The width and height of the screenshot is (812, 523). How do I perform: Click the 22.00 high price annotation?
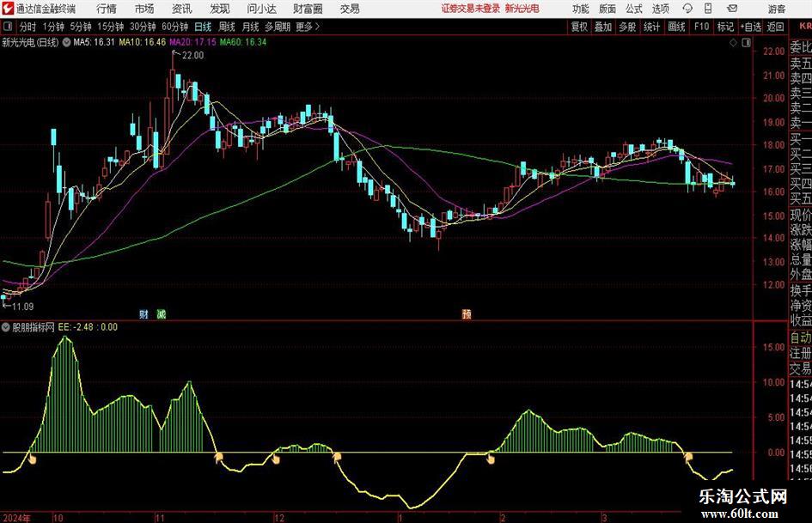(192, 56)
